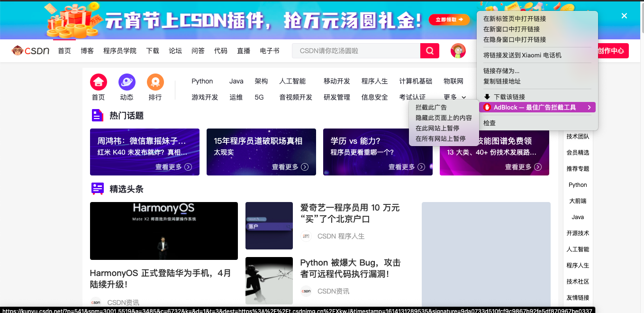Open your profile via the avatar icon
Screen dimensions: 644x313
pos(458,50)
